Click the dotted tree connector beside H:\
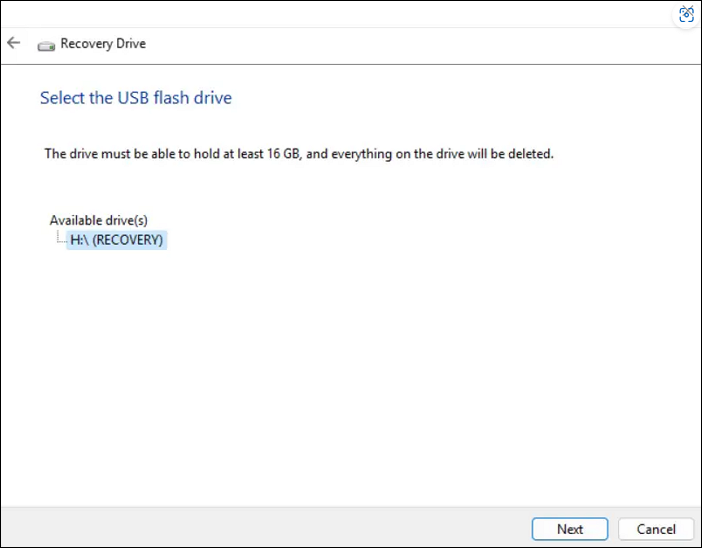Viewport: 702px width, 548px height. [x=61, y=240]
